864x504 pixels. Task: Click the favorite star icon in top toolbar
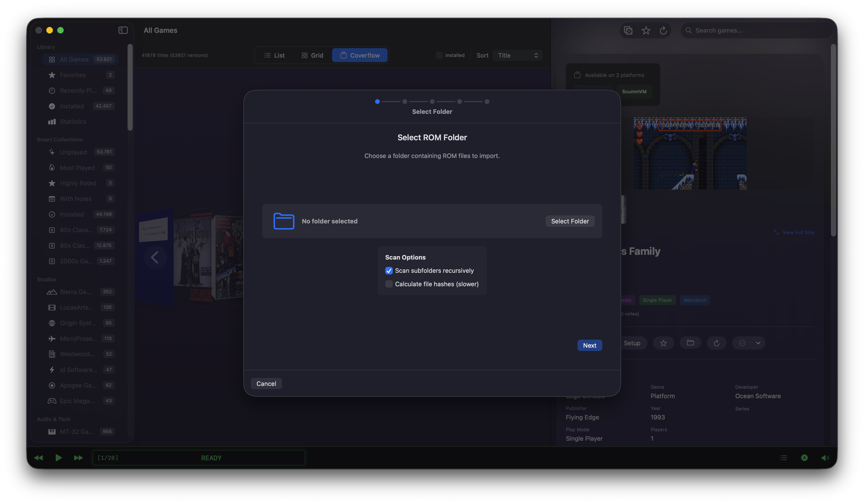646,30
